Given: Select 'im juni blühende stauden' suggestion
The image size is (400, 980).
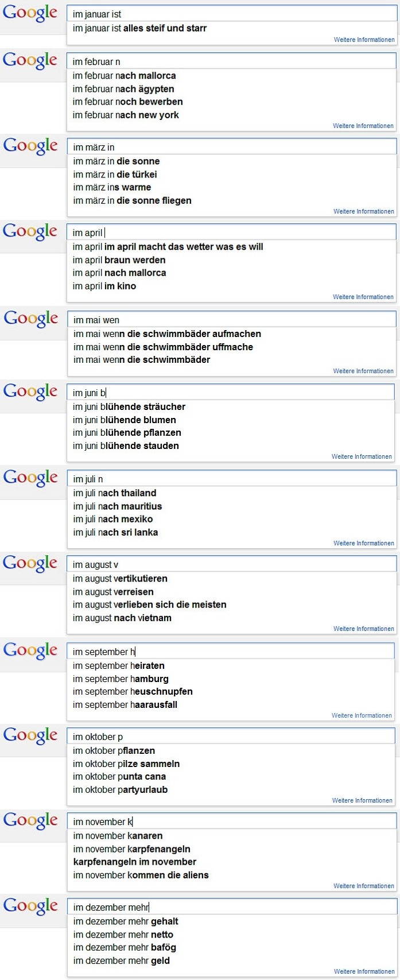Looking at the screenshot, I should pos(126,446).
